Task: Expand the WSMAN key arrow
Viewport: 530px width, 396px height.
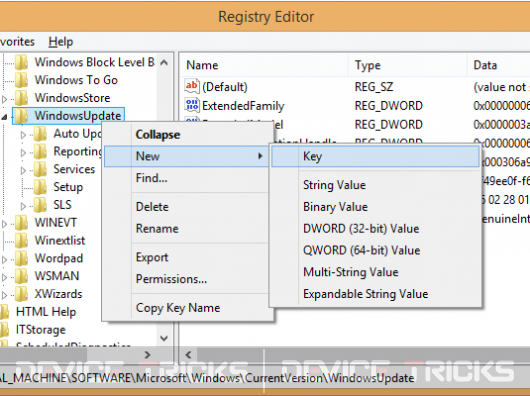Action: [x=4, y=277]
